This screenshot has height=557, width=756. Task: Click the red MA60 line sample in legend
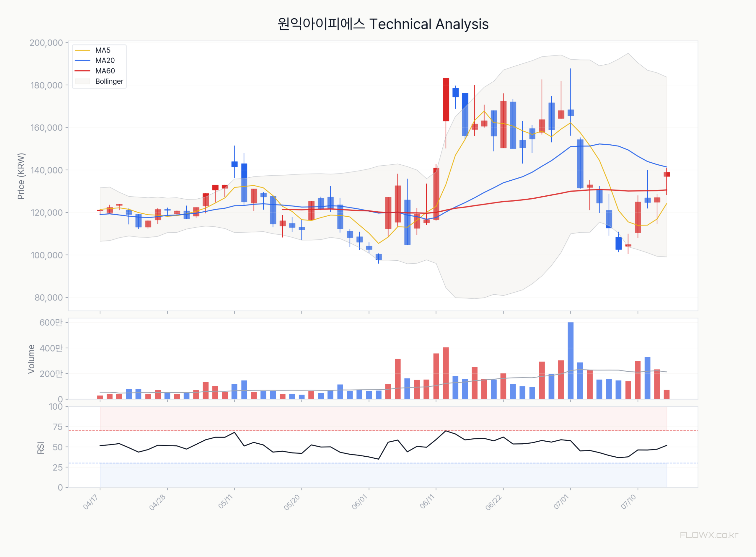click(83, 71)
